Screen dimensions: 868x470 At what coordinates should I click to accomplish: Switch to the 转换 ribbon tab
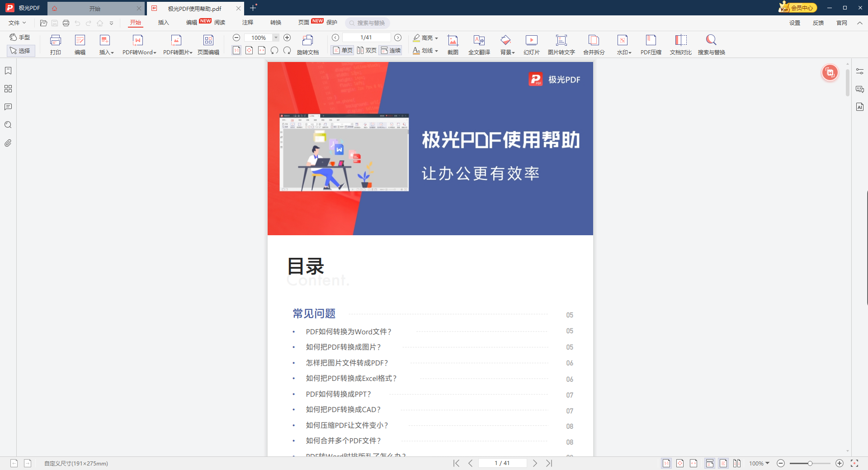[275, 23]
